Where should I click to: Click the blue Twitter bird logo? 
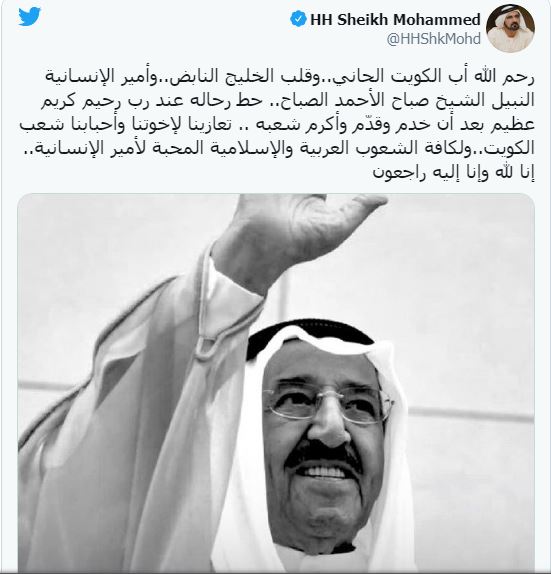tap(29, 17)
